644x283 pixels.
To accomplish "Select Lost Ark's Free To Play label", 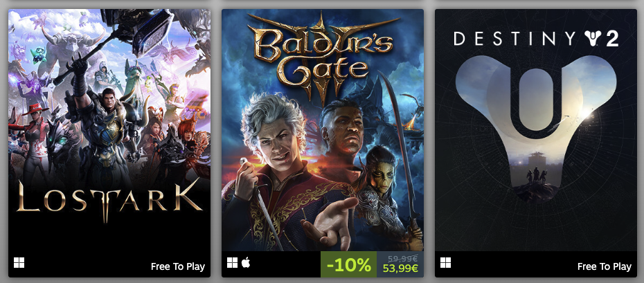I will point(178,266).
